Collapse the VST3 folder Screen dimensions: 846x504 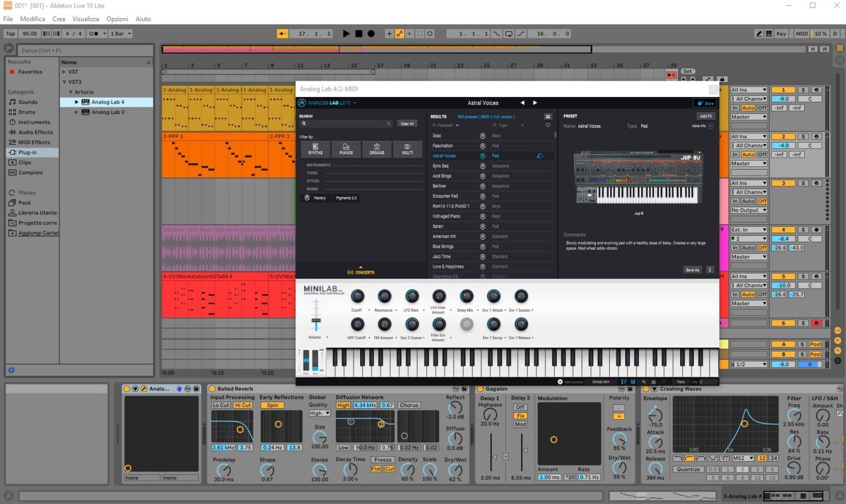click(64, 82)
